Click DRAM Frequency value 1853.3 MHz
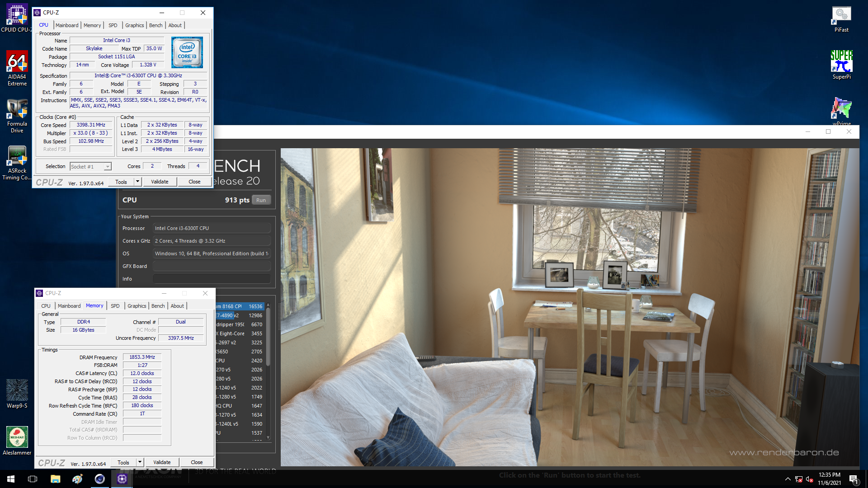The width and height of the screenshot is (868, 488). 142,357
